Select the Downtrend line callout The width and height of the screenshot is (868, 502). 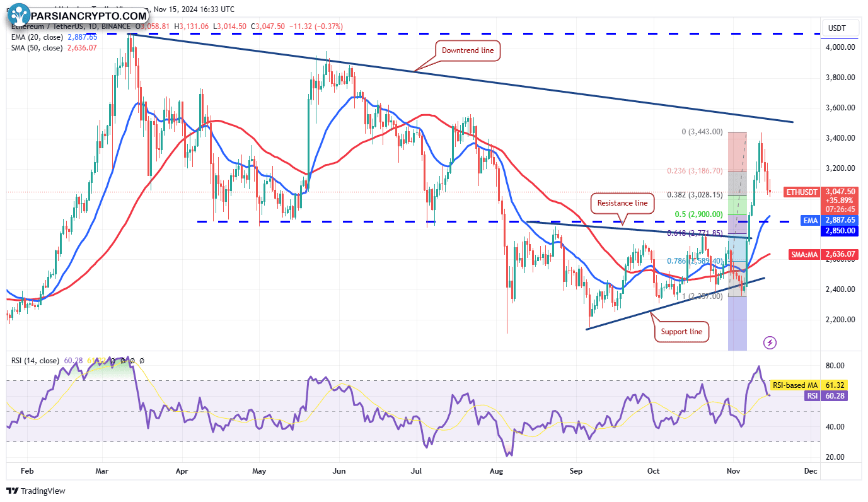[468, 50]
